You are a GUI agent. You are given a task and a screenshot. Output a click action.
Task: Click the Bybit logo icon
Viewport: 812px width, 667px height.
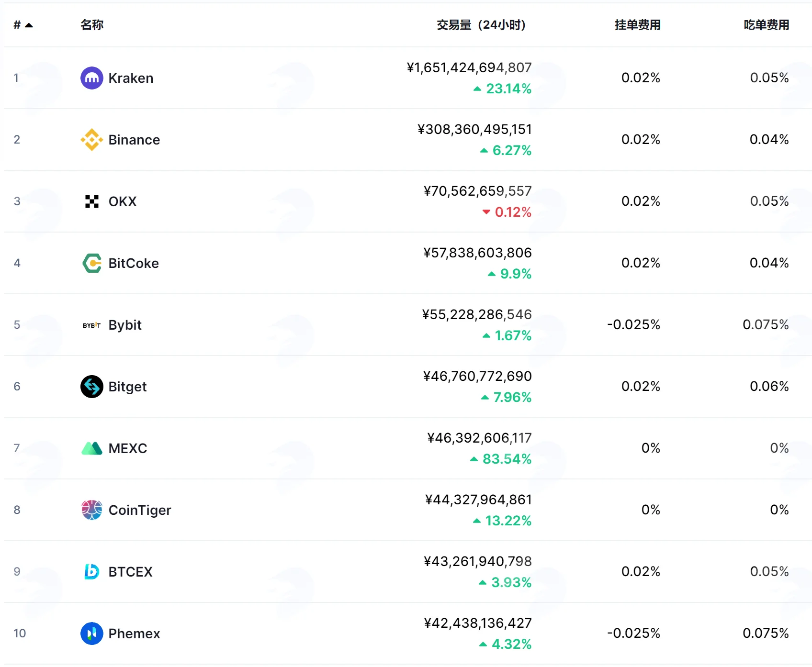pyautogui.click(x=92, y=325)
